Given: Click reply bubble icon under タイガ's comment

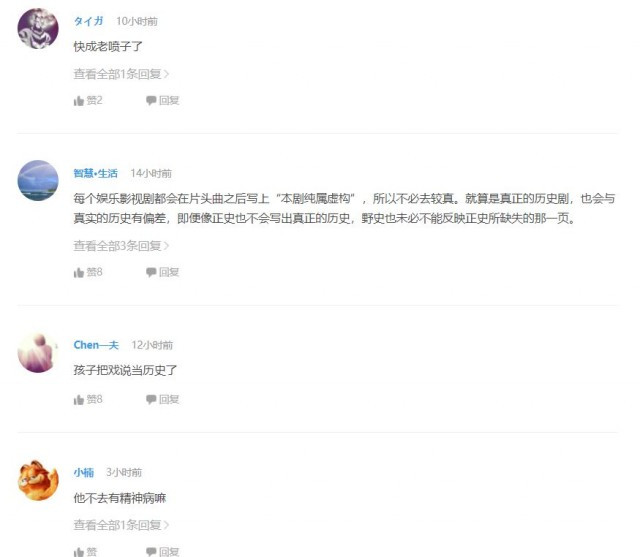Looking at the screenshot, I should (x=151, y=100).
